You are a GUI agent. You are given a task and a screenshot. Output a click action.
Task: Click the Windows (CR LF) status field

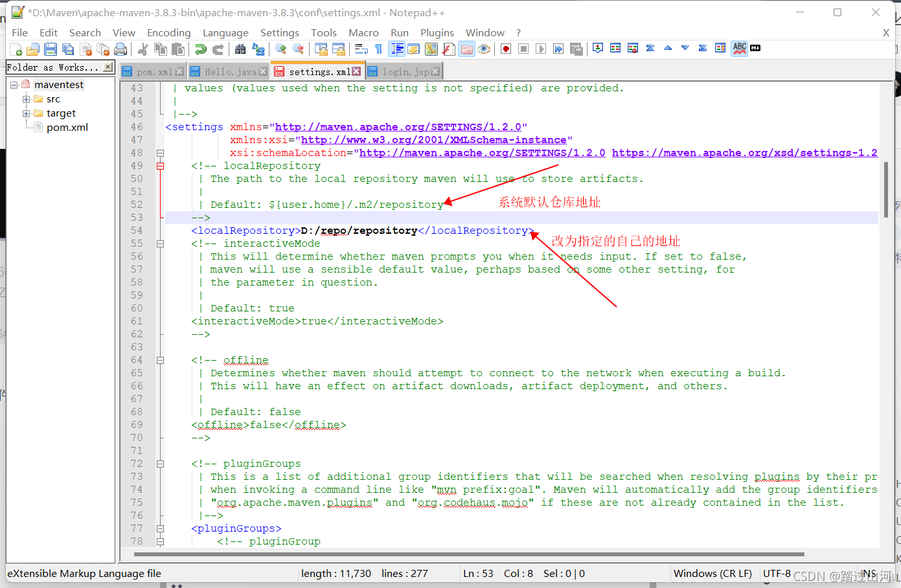(713, 574)
